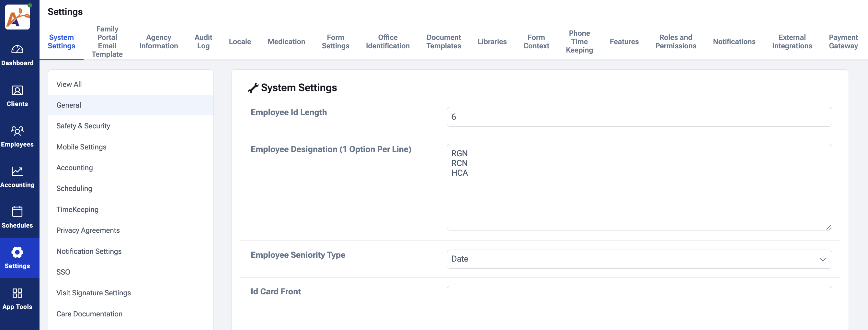868x330 pixels.
Task: Click the Settings page title
Action: pos(65,12)
